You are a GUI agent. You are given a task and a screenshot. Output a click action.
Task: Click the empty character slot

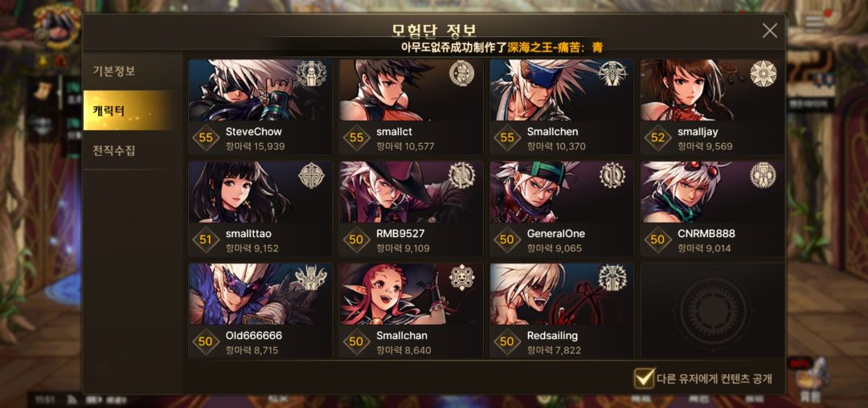tap(712, 310)
